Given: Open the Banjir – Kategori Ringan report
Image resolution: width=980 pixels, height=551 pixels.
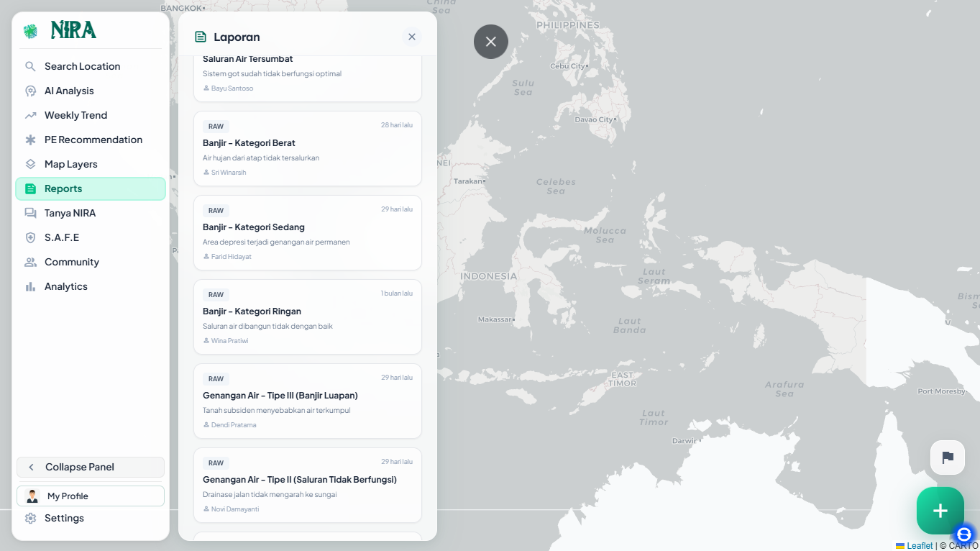Looking at the screenshot, I should (x=308, y=317).
